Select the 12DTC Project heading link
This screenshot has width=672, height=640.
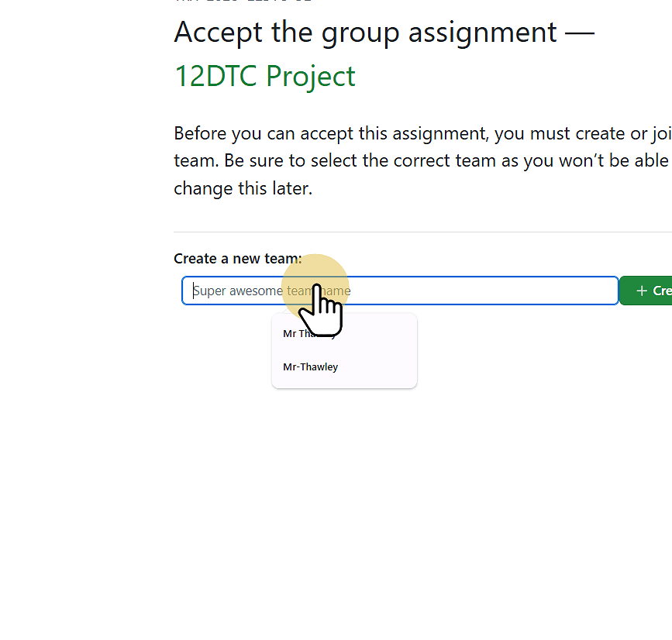[265, 76]
